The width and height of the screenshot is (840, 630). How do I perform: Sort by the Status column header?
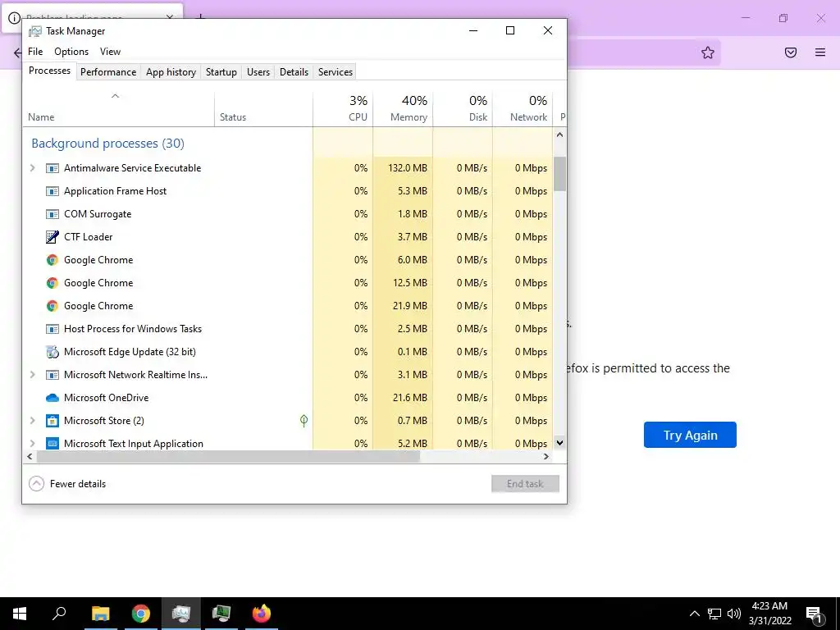point(263,109)
